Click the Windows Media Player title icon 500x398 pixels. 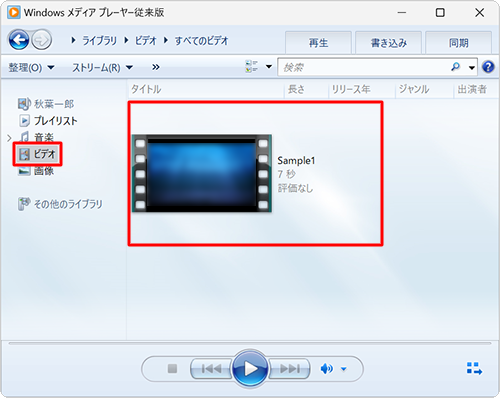click(x=14, y=12)
